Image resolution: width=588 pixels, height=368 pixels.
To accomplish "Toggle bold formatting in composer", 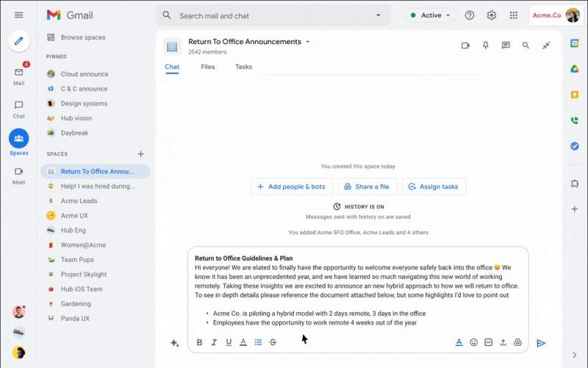I will pyautogui.click(x=199, y=342).
